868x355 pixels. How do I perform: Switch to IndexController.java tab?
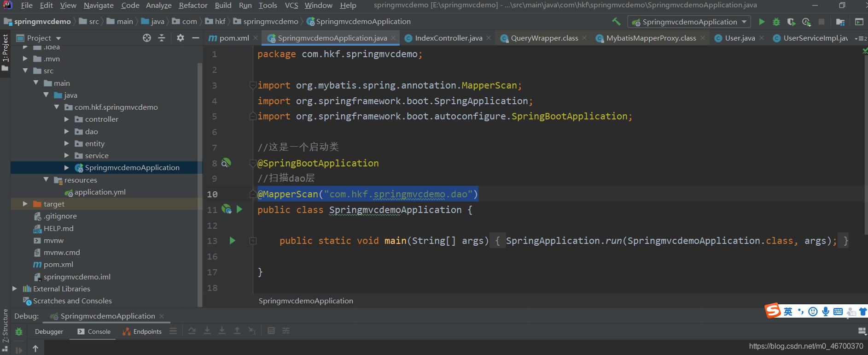click(449, 38)
